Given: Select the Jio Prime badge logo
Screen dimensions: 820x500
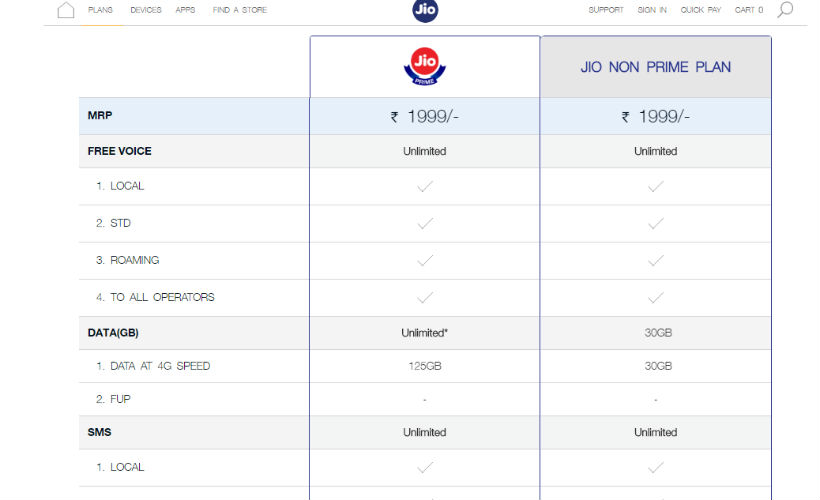Looking at the screenshot, I should 425,66.
